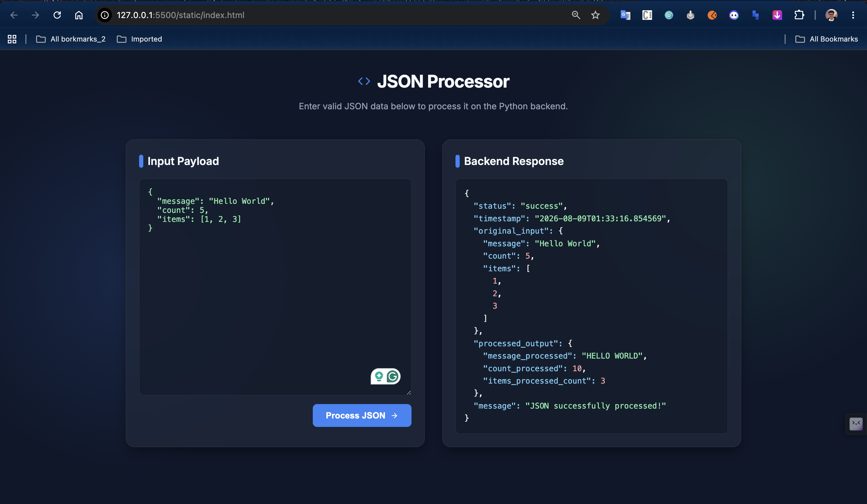Click the "status": "success" line

(520, 206)
